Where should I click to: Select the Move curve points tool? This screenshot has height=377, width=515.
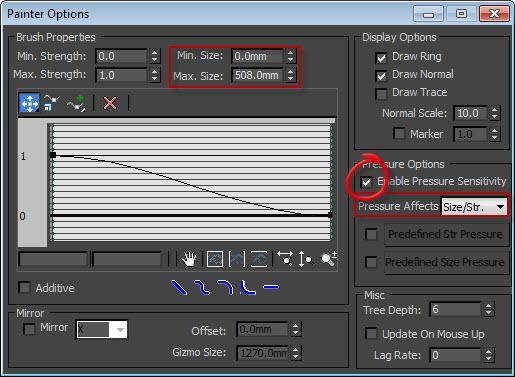click(29, 103)
